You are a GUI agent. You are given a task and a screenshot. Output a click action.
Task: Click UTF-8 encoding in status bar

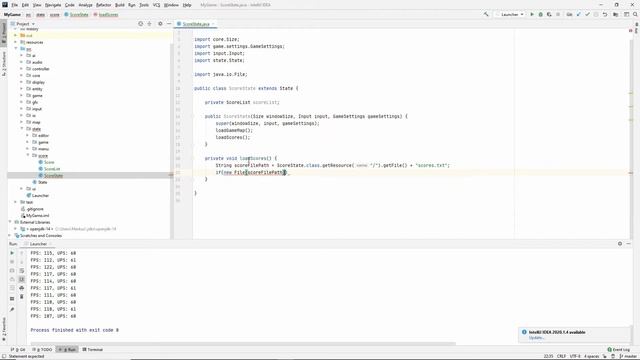[575, 356]
